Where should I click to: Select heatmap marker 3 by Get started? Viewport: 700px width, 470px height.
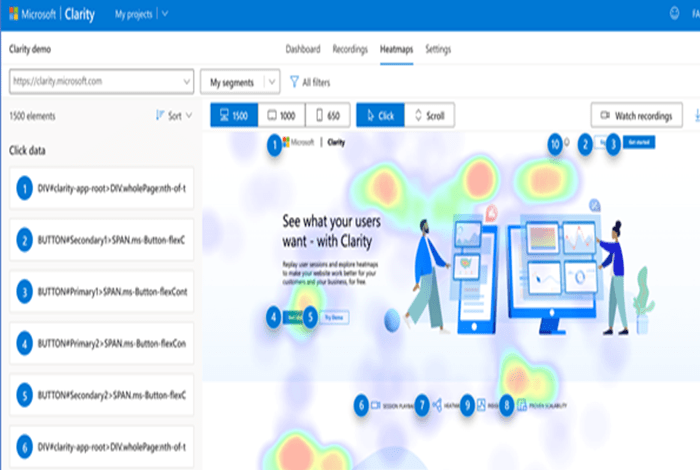click(x=613, y=145)
